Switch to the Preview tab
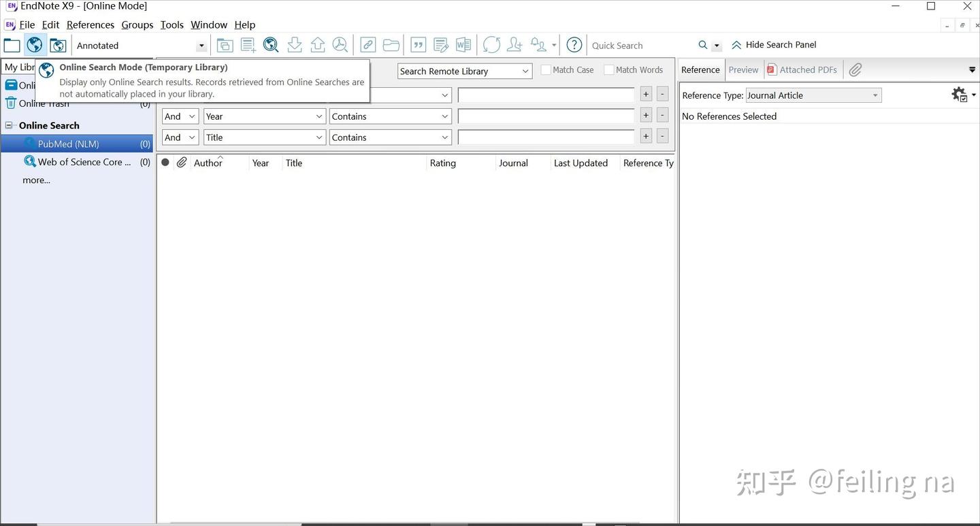The height and width of the screenshot is (526, 980). [743, 69]
